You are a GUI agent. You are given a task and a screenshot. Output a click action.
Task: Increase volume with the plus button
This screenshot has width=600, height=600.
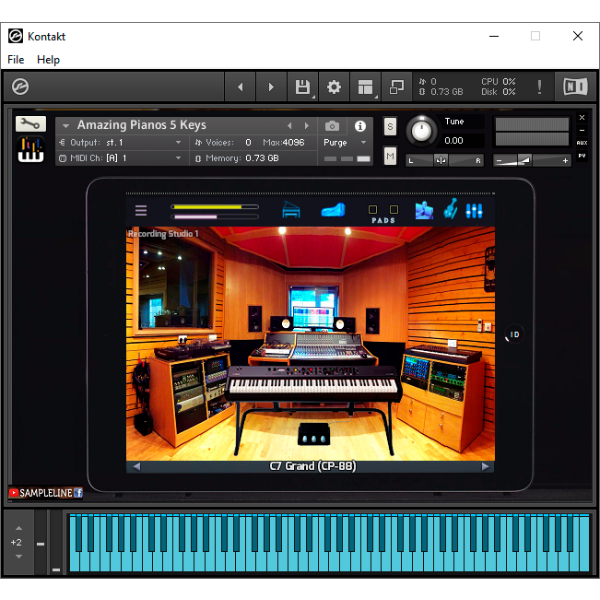pos(565,161)
